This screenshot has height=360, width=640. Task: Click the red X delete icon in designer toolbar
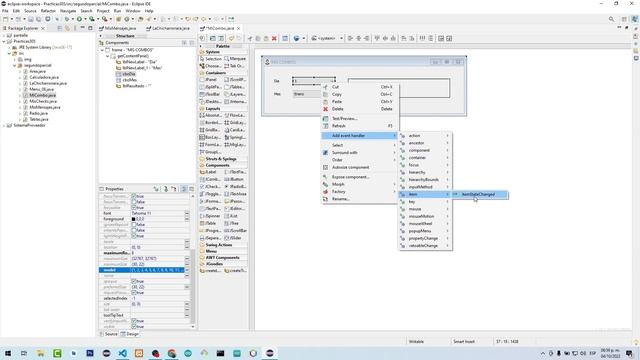pyautogui.click(x=274, y=38)
